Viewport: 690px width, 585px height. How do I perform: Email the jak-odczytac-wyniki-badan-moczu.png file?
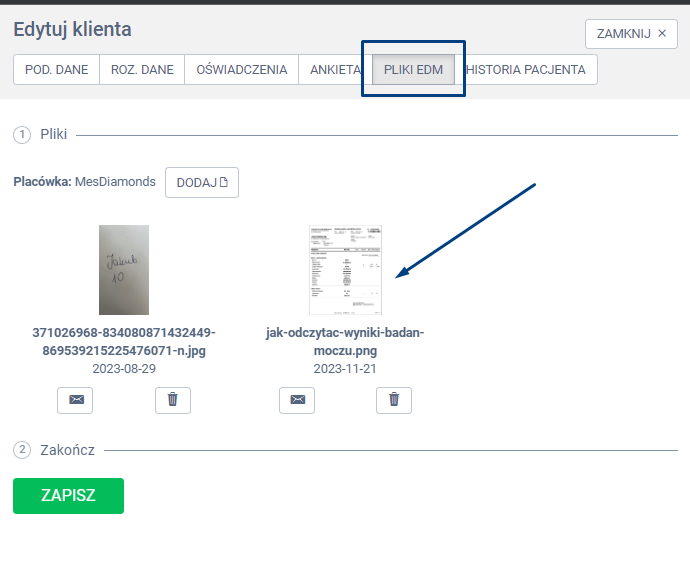pos(297,400)
